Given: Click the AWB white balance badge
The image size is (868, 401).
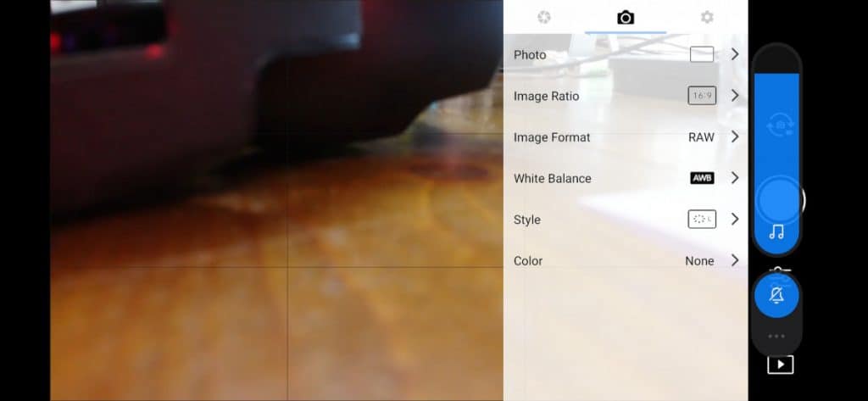Looking at the screenshot, I should click(702, 178).
